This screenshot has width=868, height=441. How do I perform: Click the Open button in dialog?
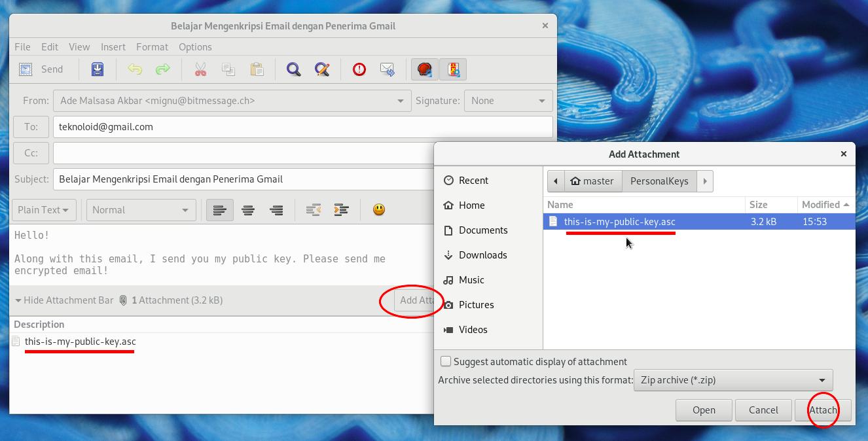(704, 410)
